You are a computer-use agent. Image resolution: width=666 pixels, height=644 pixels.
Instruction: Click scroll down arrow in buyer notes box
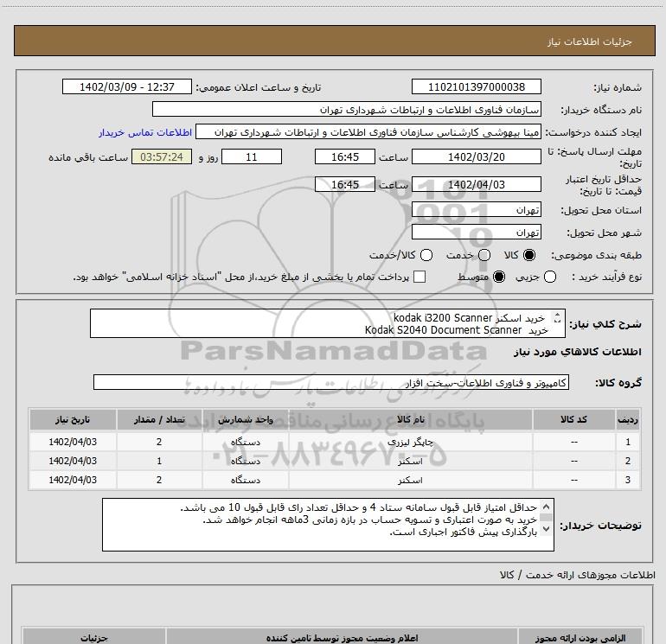point(547,529)
